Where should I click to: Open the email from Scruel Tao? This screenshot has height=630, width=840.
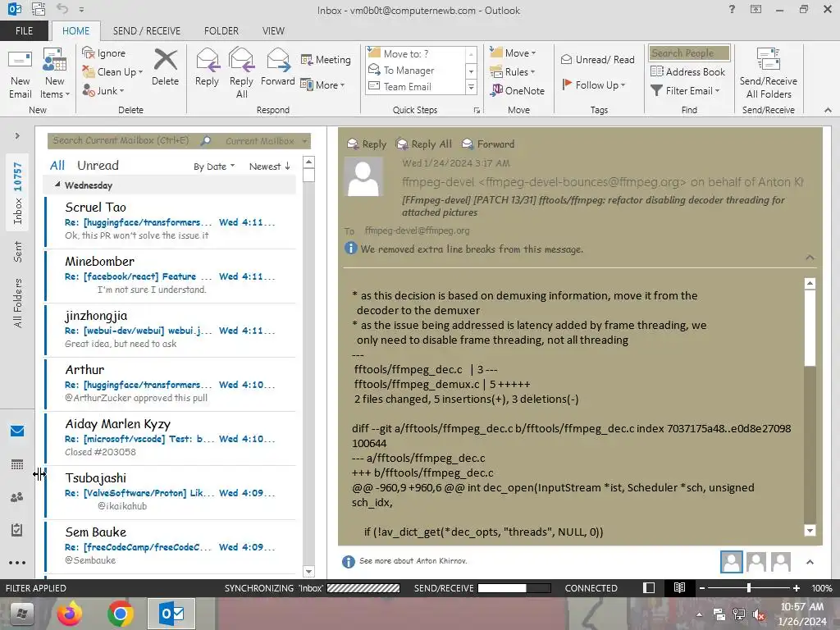[171, 221]
